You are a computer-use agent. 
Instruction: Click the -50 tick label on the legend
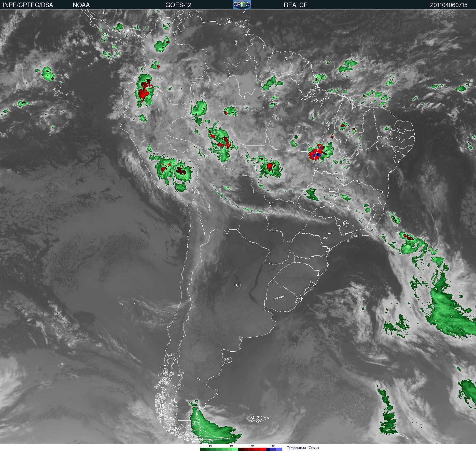pos(210,446)
